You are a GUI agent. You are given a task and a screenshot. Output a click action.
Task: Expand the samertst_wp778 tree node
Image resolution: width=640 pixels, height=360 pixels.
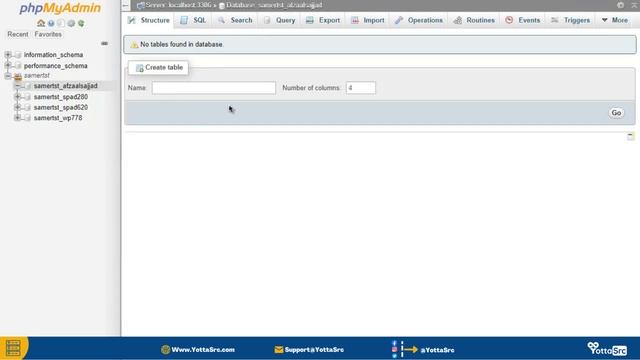click(18, 118)
